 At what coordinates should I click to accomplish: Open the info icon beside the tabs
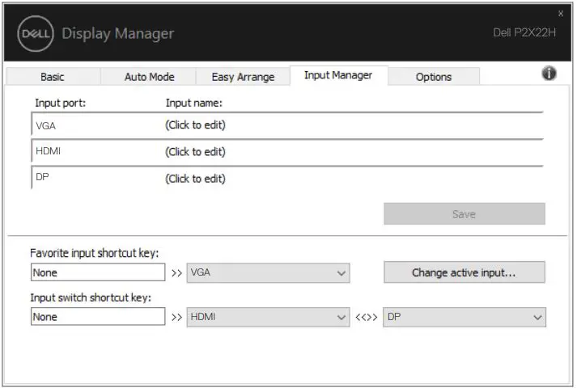(549, 73)
